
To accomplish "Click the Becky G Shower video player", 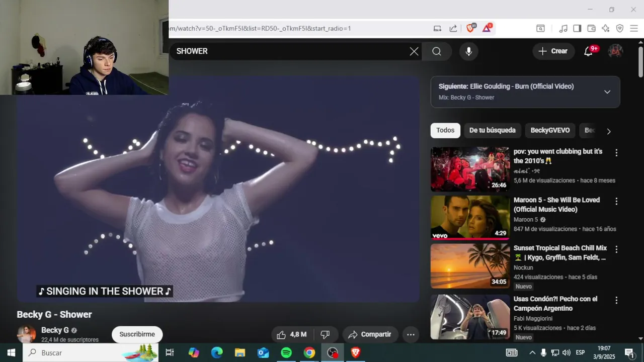I will click(218, 189).
